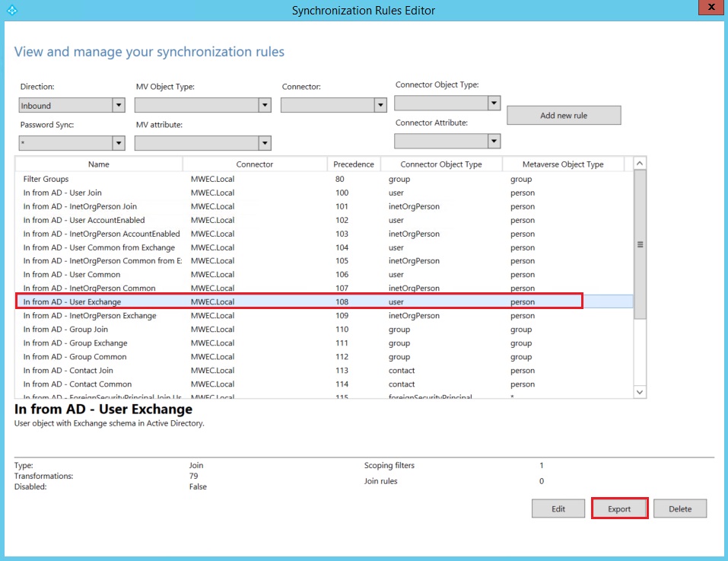Screen dimensions: 728x561
Task: Click the Metaverse Object Type column header
Action: coord(563,164)
